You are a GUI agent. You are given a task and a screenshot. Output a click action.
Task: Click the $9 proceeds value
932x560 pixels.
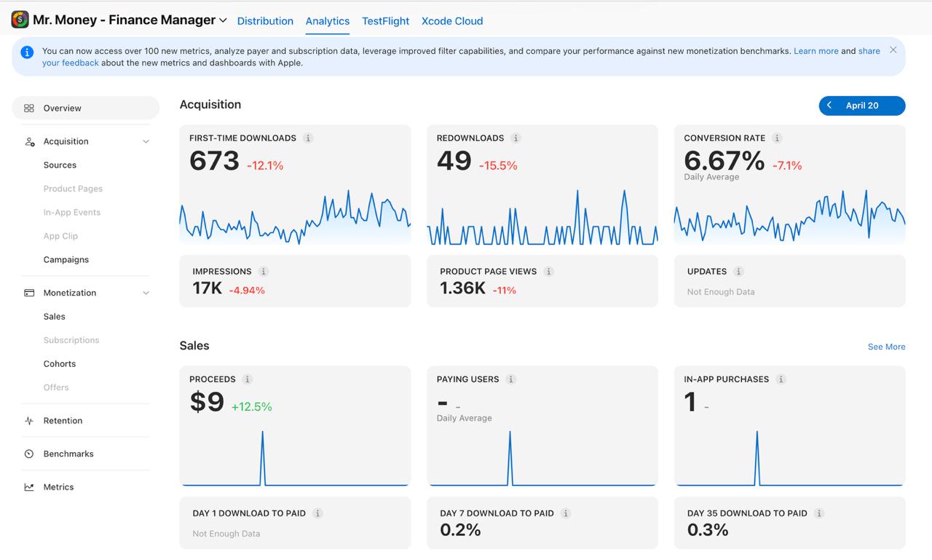pos(207,402)
